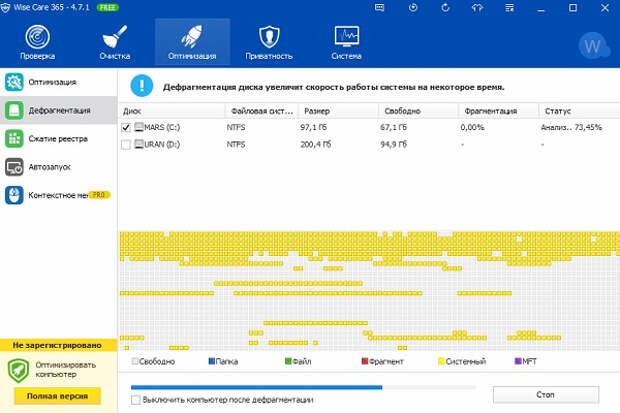
Task: Open the Проверка (PC checkup) section
Action: (x=37, y=42)
